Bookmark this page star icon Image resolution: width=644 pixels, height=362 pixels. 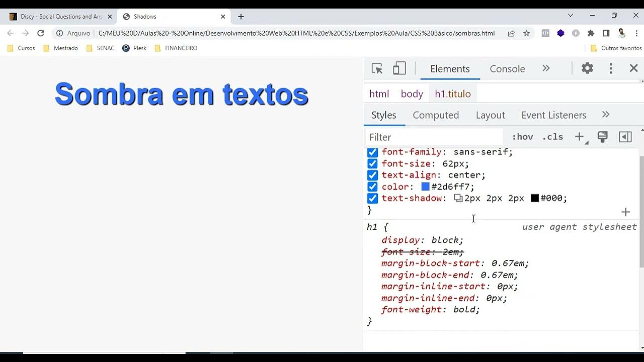(527, 33)
